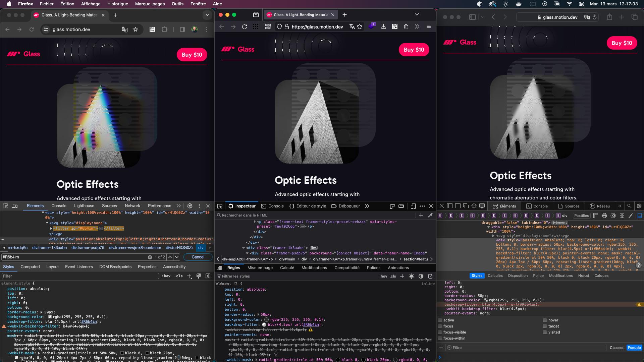This screenshot has width=644, height=362.
Task: Open Safari Web Inspector settings gear
Action: tap(639, 206)
